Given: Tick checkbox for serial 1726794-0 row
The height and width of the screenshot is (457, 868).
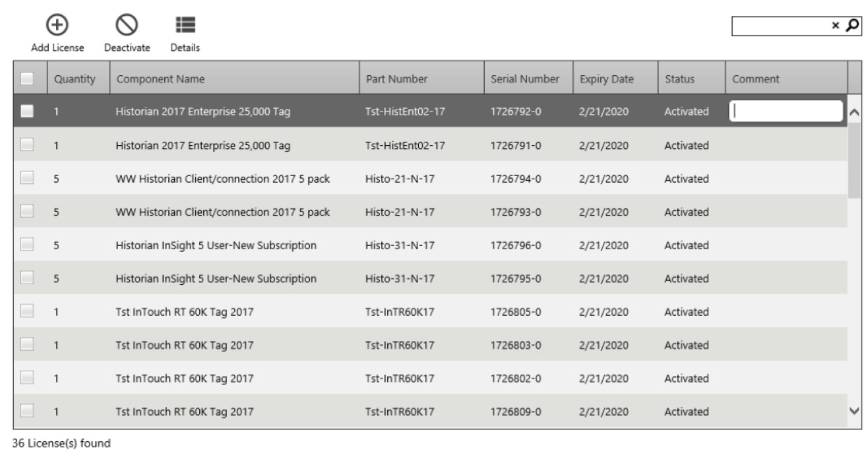Looking at the screenshot, I should coord(27,179).
